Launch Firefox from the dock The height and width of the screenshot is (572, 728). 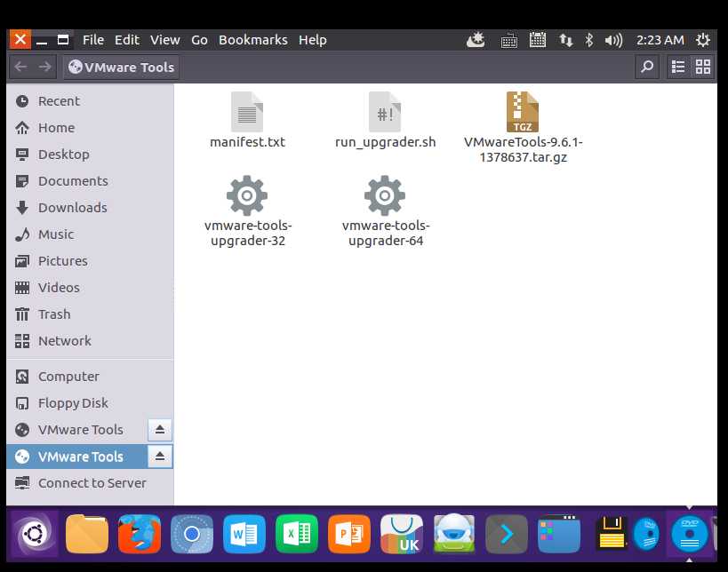140,534
